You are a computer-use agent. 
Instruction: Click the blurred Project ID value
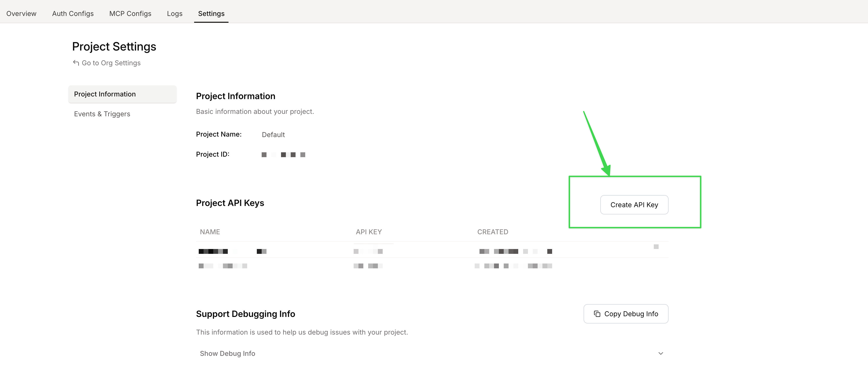[283, 154]
